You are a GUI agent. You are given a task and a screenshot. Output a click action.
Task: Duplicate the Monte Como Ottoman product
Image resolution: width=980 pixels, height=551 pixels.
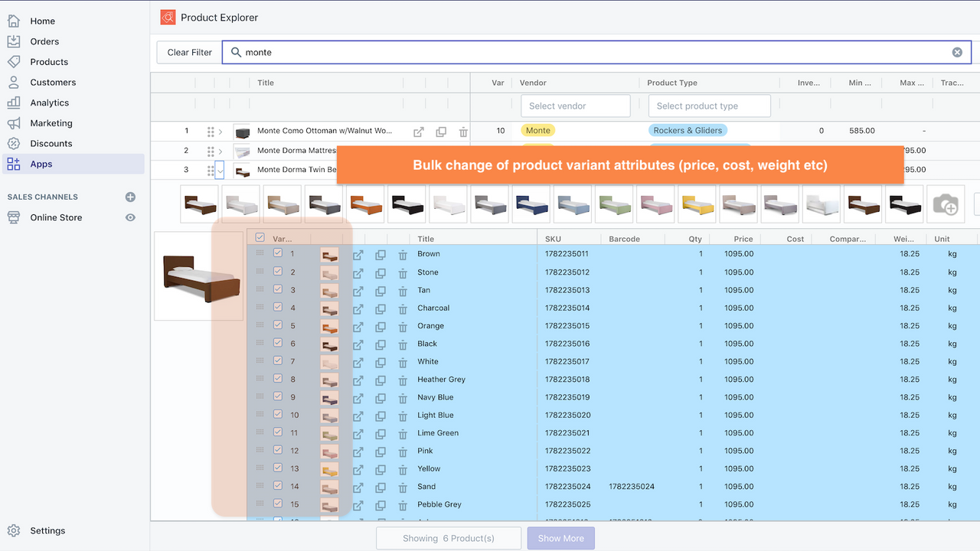tap(441, 132)
